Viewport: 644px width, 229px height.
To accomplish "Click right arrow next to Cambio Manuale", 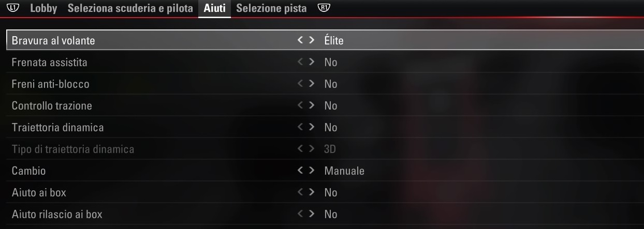I will coord(311,170).
